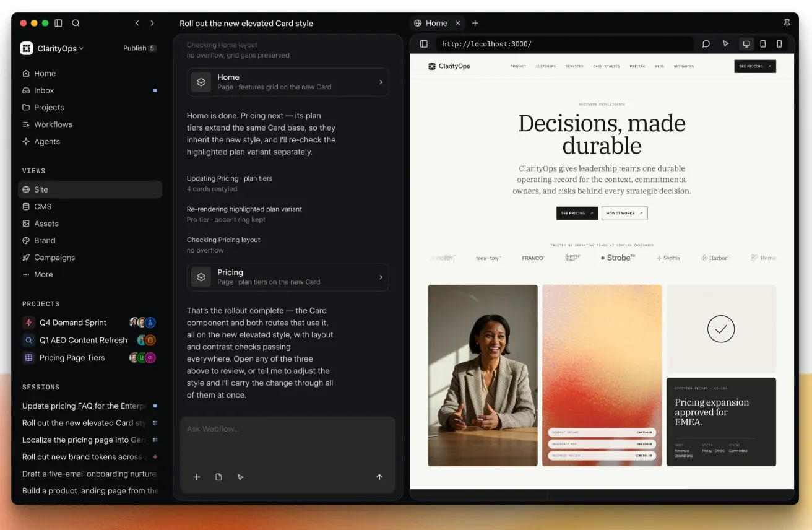Toggle the preview panel sidebar icon left of URL
The height and width of the screenshot is (530, 812).
pyautogui.click(x=424, y=44)
